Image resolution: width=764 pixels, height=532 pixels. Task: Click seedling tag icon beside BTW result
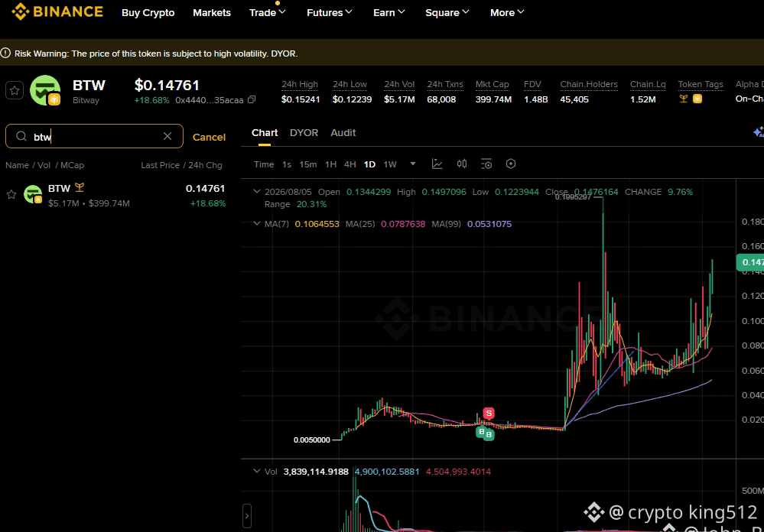[80, 188]
